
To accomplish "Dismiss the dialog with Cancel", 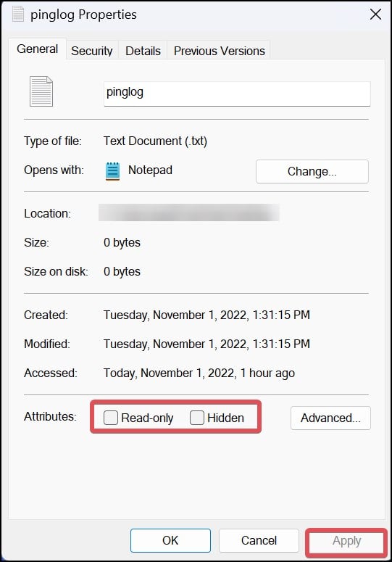I will point(259,540).
